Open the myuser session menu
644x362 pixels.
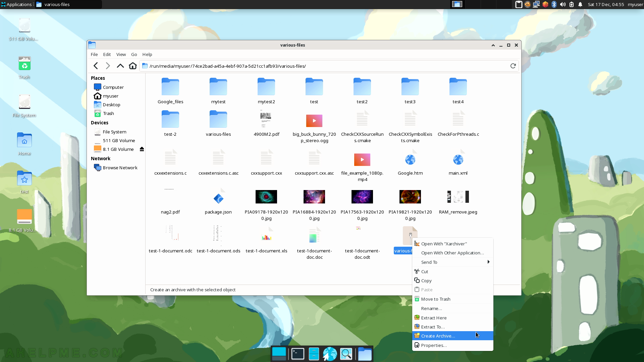[635, 4]
